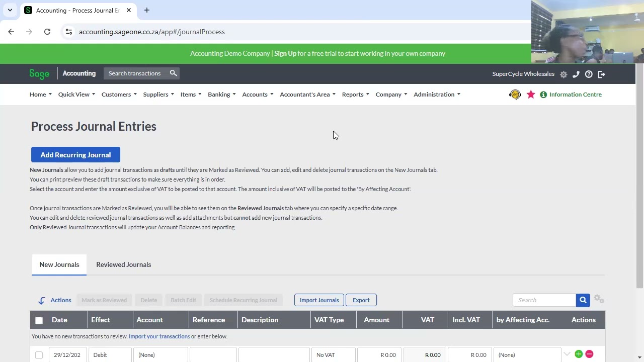Switch to the New Journals tab

coord(59,264)
